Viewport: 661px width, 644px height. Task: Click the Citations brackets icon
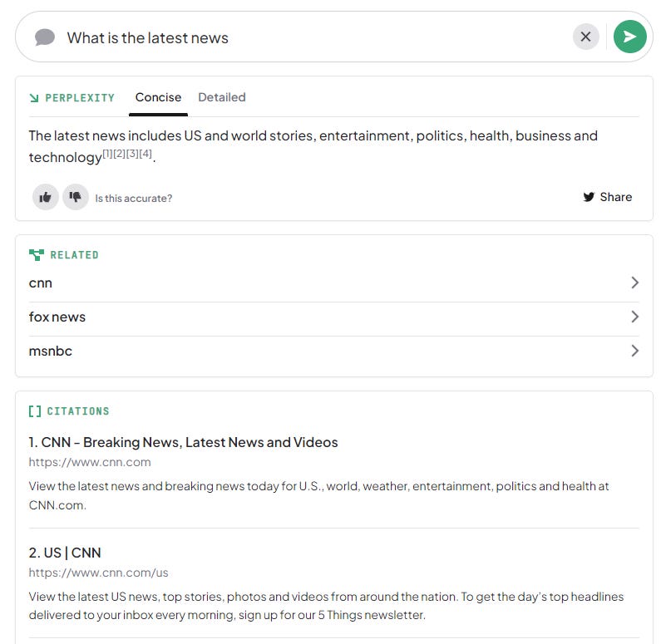point(35,411)
